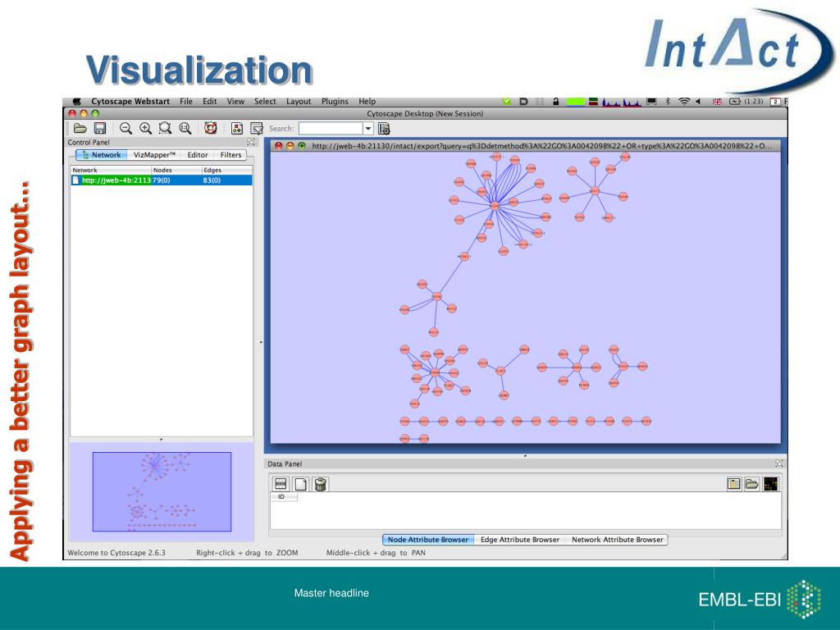This screenshot has height=630, width=840.
Task: Click in the Search input field
Action: tap(331, 129)
